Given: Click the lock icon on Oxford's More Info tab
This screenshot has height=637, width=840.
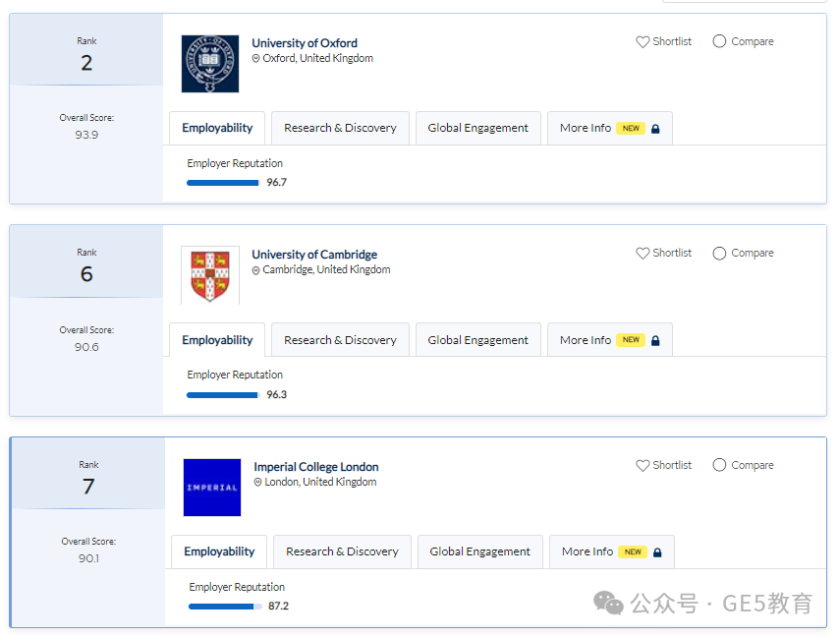Looking at the screenshot, I should (x=655, y=129).
